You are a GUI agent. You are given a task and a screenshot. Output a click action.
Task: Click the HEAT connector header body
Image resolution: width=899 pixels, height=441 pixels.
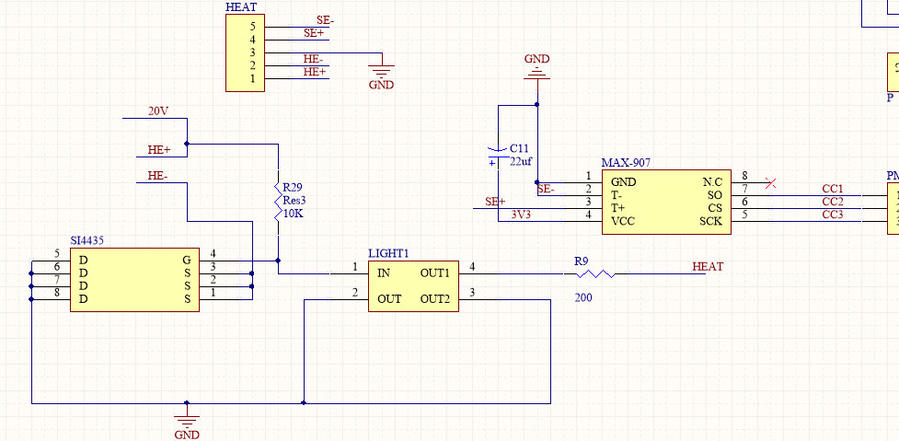[246, 52]
